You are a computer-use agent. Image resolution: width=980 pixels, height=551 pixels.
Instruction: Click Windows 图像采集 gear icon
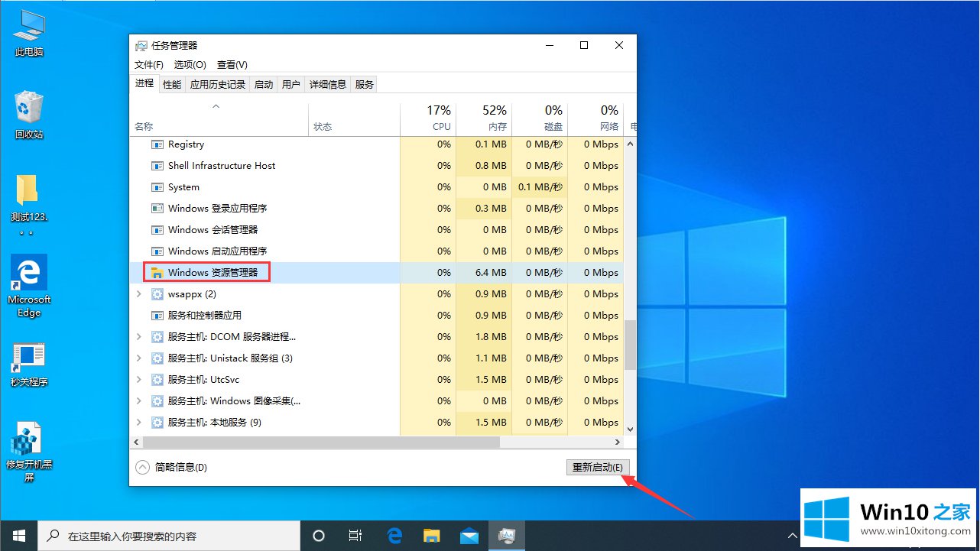coord(157,401)
